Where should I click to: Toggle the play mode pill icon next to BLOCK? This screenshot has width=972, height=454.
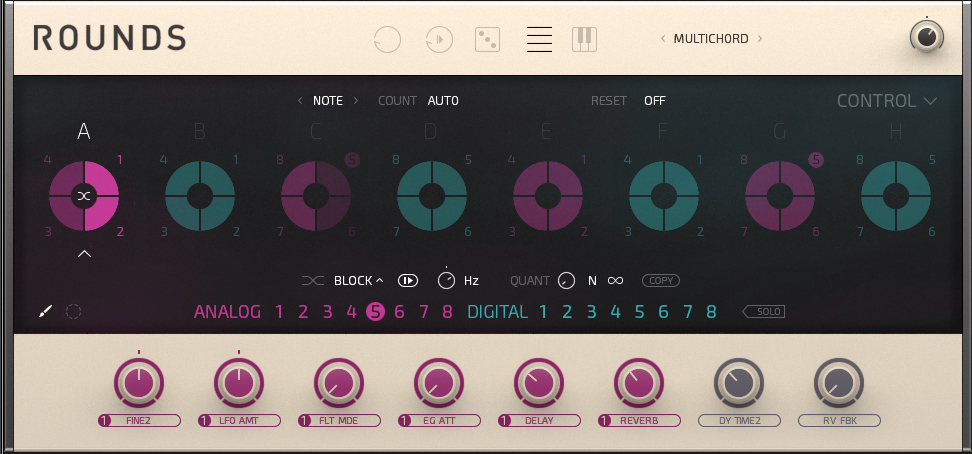pos(408,281)
